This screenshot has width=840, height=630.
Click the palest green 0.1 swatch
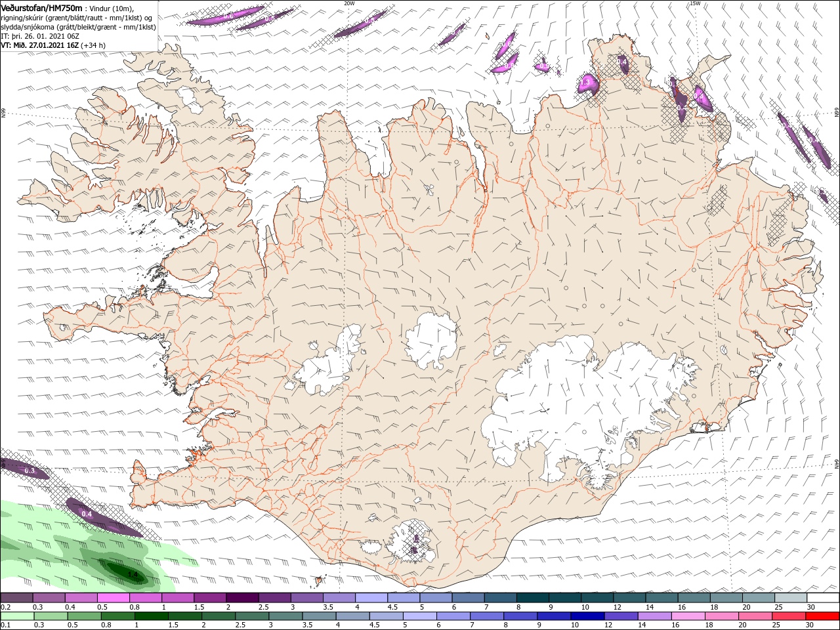16,616
